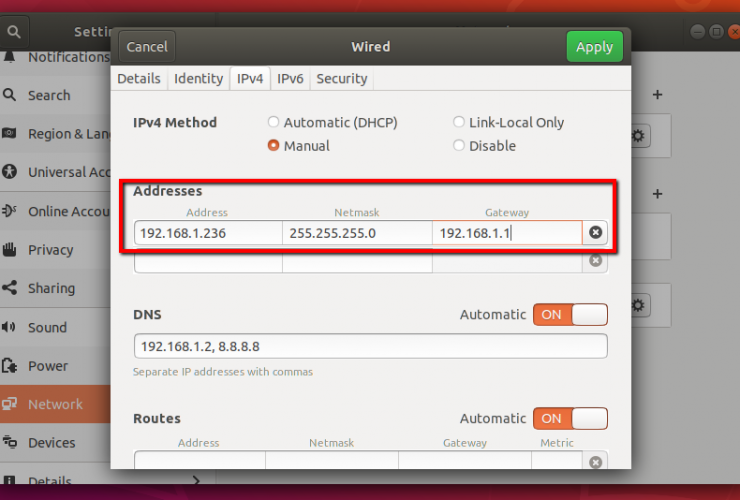740x500 pixels.
Task: Open Privacy settings in sidebar
Action: (50, 250)
